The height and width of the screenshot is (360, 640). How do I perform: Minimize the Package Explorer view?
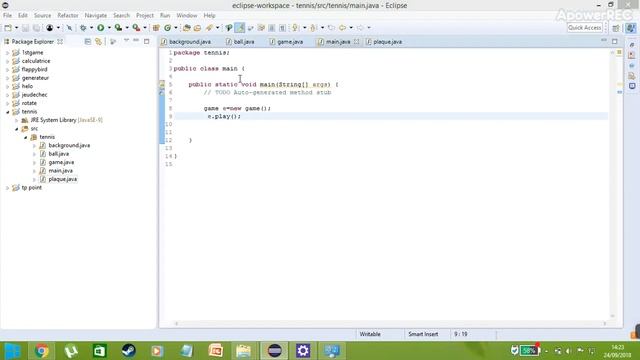click(136, 41)
